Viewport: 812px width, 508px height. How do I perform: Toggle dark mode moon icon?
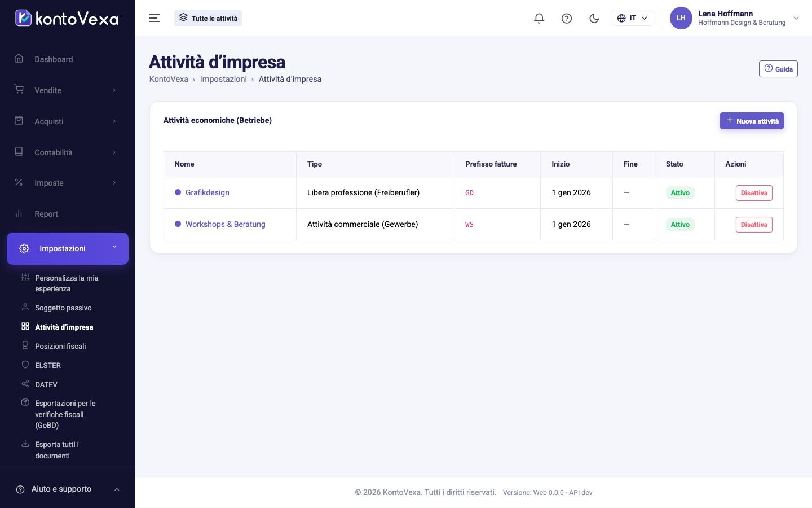pos(594,18)
